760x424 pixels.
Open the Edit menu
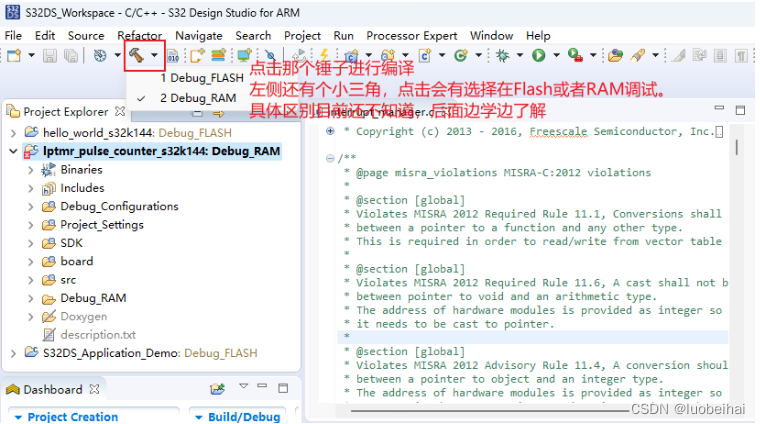click(45, 35)
